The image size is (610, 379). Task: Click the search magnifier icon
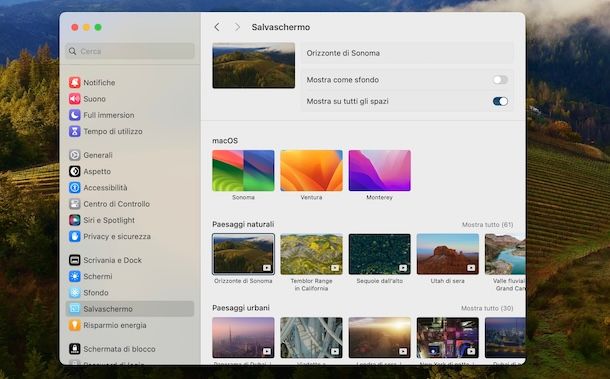pyautogui.click(x=72, y=51)
